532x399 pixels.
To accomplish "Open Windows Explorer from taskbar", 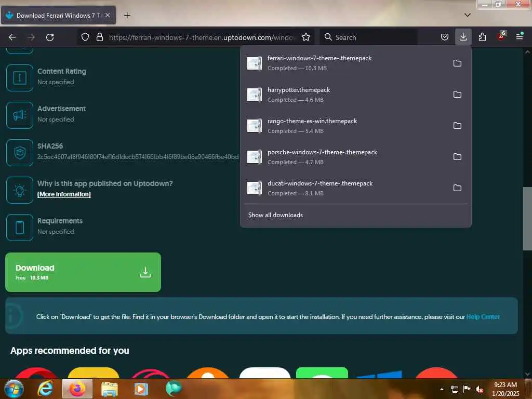I will click(109, 389).
